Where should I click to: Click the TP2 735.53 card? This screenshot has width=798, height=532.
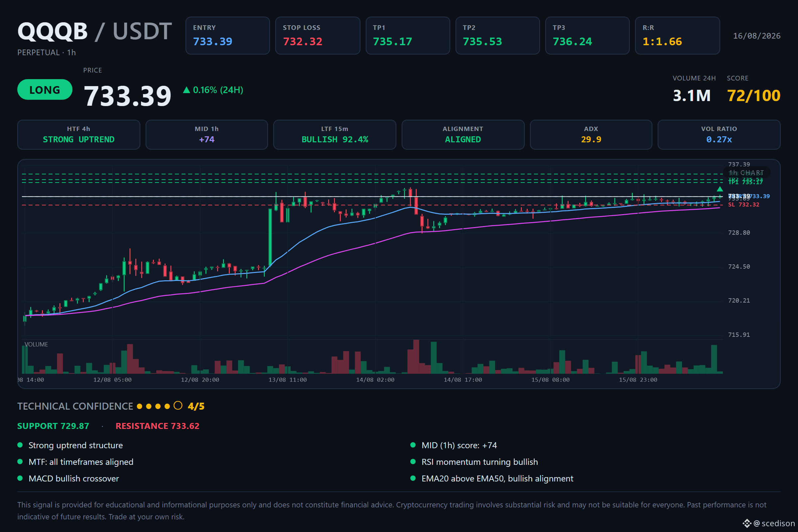(497, 36)
